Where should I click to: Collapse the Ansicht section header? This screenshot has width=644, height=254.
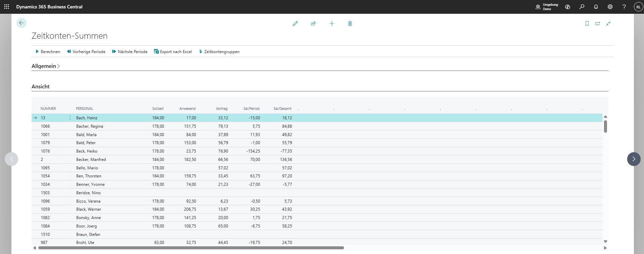pyautogui.click(x=41, y=87)
